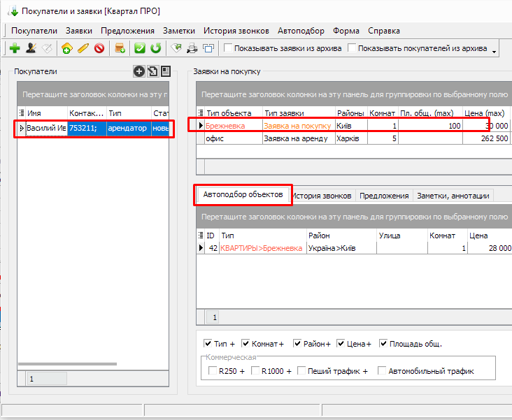Viewport: 512px width, 420px height.
Task: Uncheck the 'Цена+' filter checkbox
Action: [341, 344]
